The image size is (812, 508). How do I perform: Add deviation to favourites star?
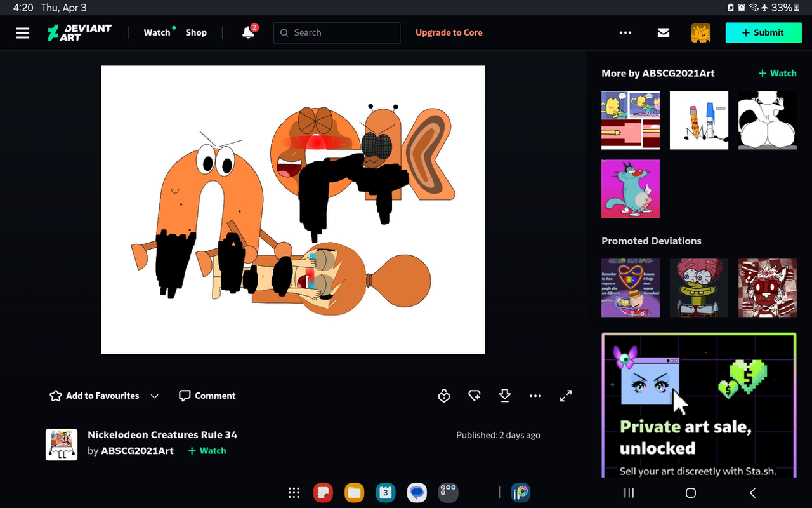56,396
